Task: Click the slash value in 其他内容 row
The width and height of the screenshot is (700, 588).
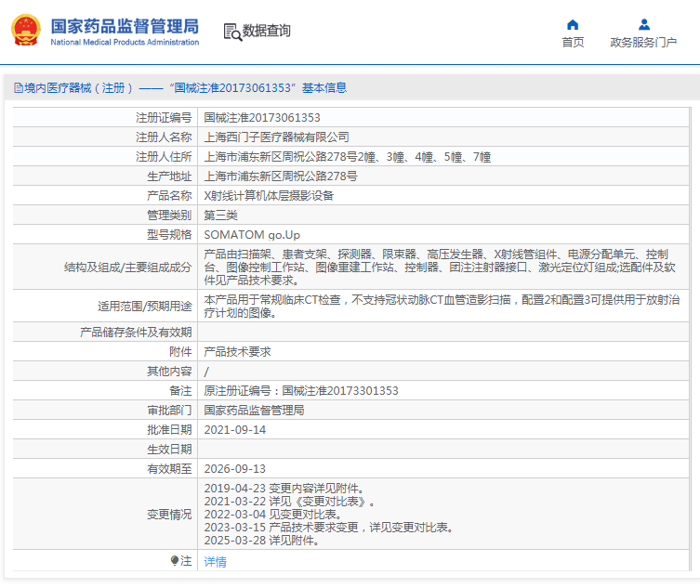Action: (x=206, y=372)
